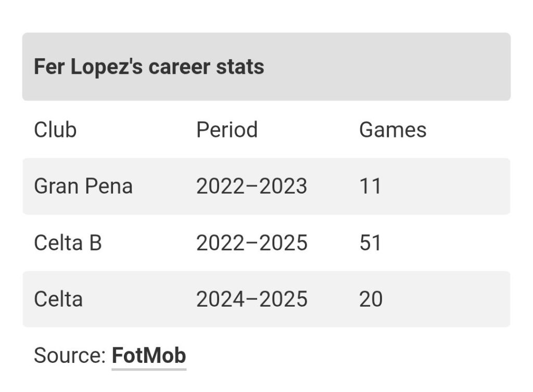The height and width of the screenshot is (392, 533).
Task: Open the FotMob source link
Action: pos(149,356)
